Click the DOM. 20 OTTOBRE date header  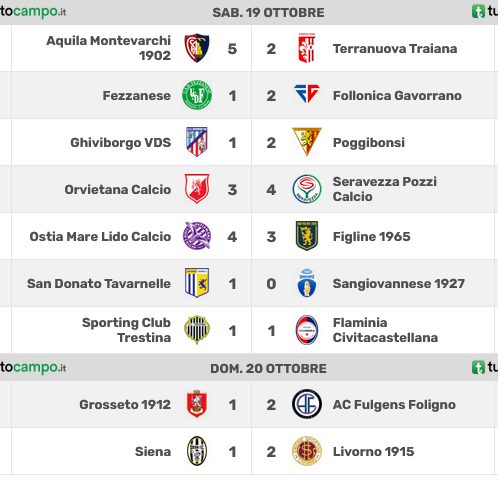click(x=268, y=369)
